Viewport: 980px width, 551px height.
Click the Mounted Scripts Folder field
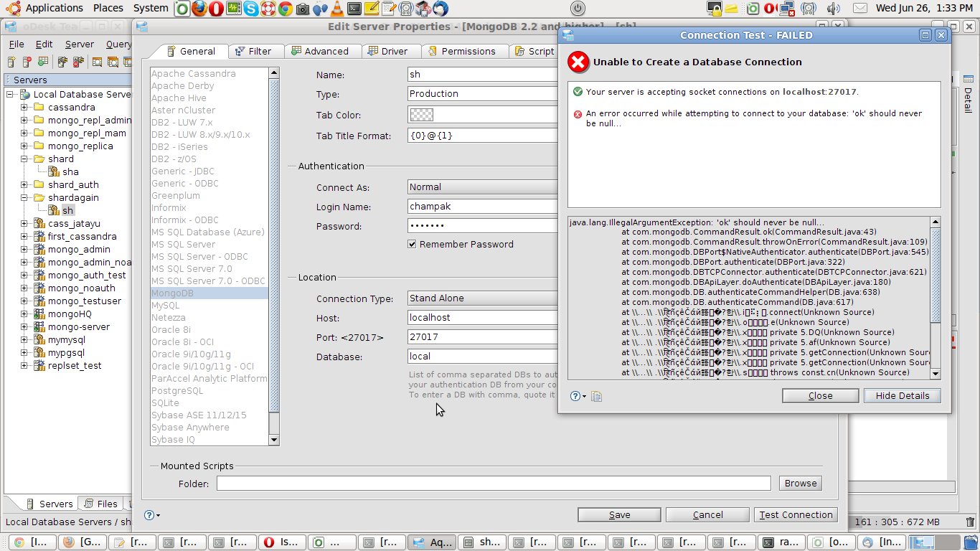click(494, 483)
